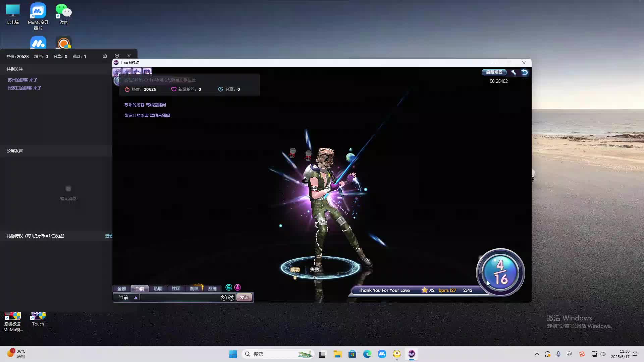
Task: Switch to the 全部 chat tab
Action: click(121, 289)
